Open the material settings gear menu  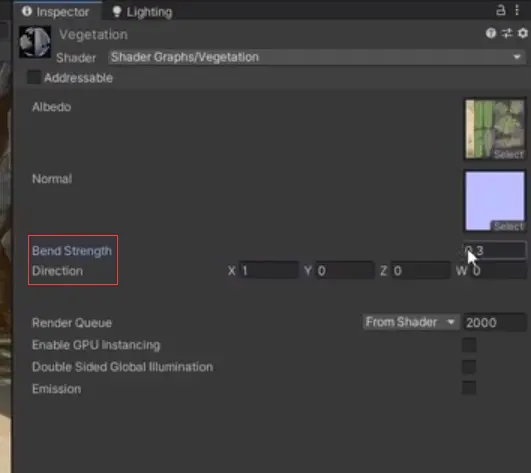click(523, 33)
